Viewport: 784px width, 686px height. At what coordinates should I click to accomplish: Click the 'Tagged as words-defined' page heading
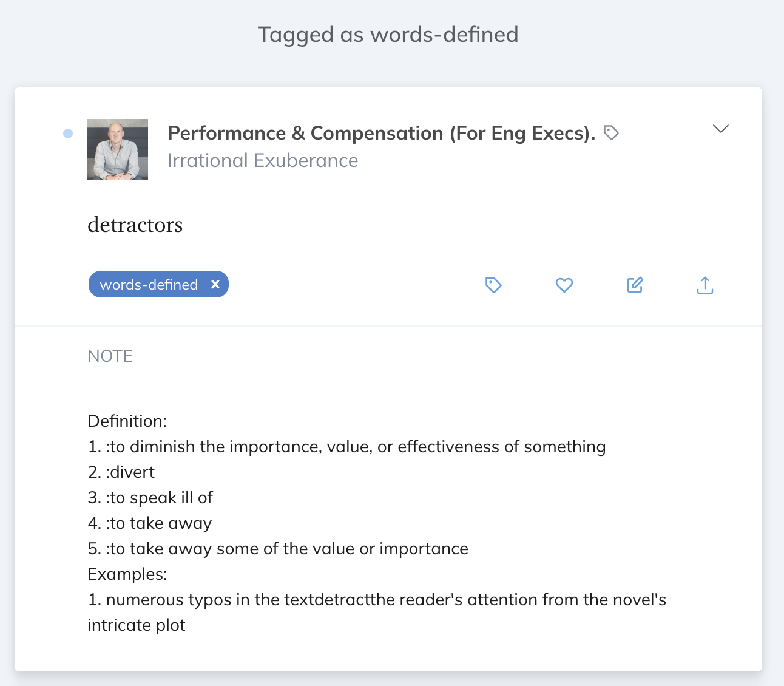pyautogui.click(x=388, y=35)
